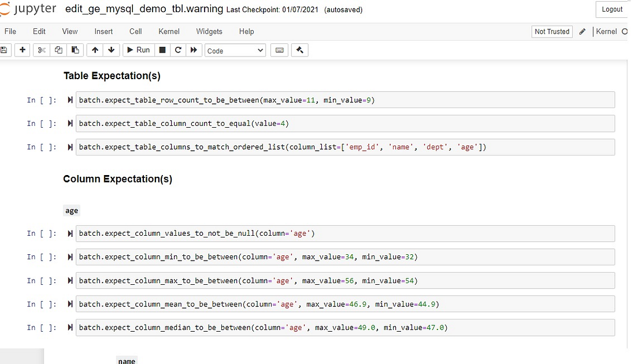
Task: Run the expect_table_column_count_to_equal cell icon
Action: [x=70, y=124]
